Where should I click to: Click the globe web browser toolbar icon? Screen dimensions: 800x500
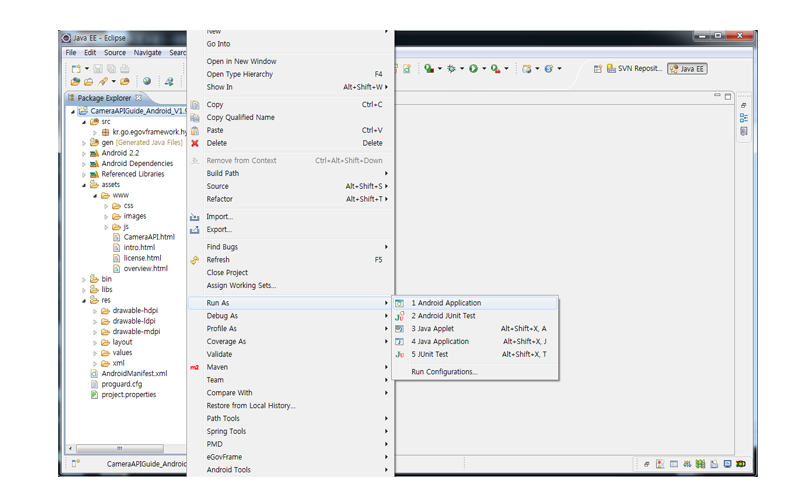coord(147,81)
